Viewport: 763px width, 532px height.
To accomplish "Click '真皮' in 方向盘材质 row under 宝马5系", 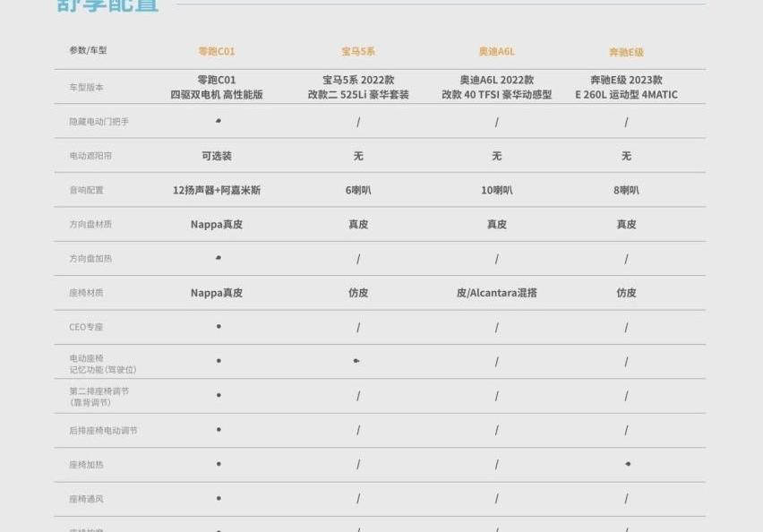I will pos(358,225).
